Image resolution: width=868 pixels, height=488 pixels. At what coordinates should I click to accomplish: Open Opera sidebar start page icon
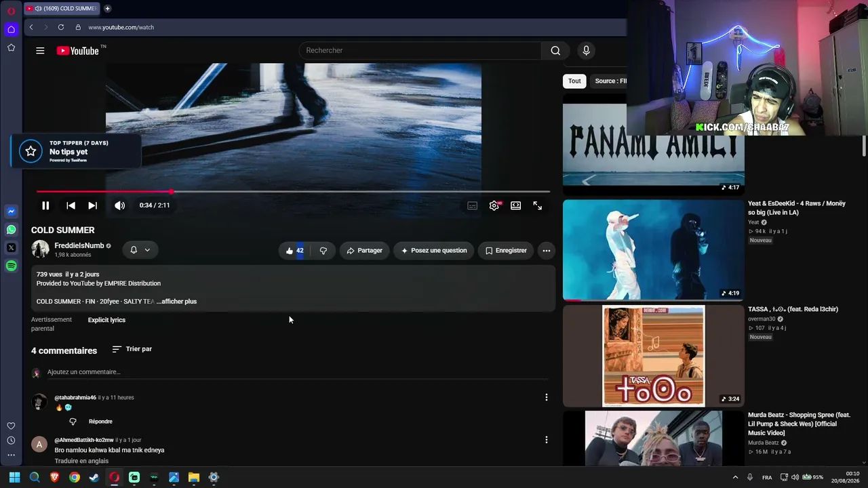tap(11, 29)
